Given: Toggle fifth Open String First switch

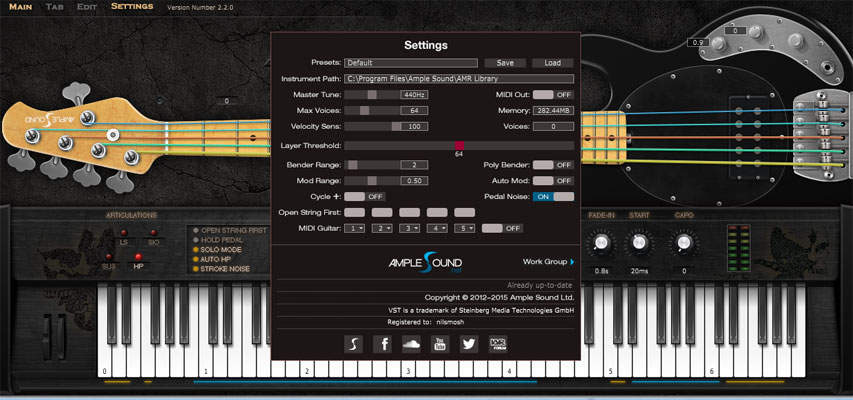Looking at the screenshot, I should coord(465,212).
